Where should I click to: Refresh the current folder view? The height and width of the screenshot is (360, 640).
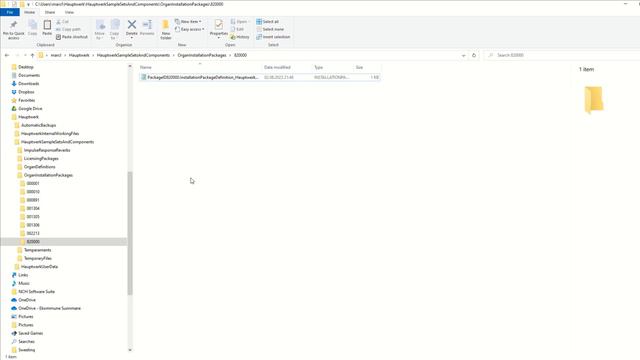(474, 55)
